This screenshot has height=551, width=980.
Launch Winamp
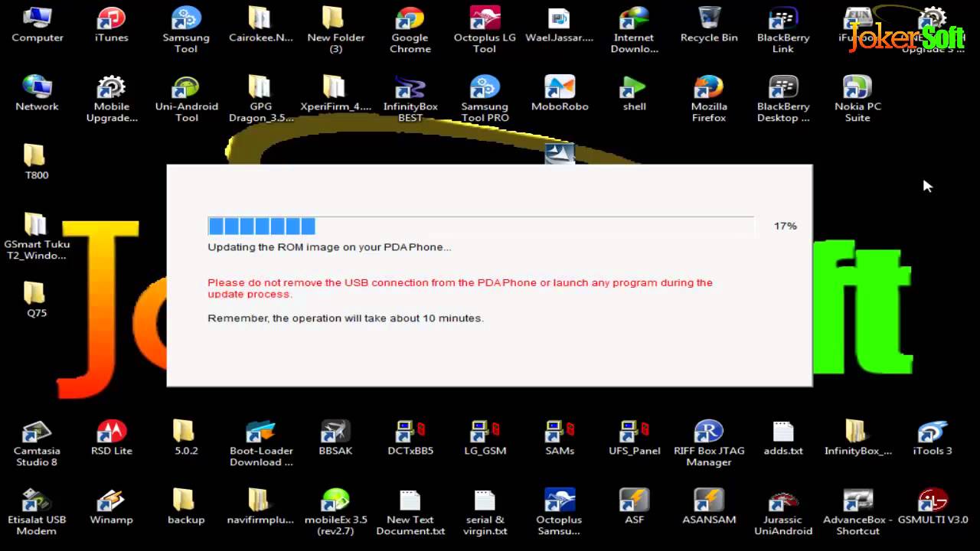(112, 507)
